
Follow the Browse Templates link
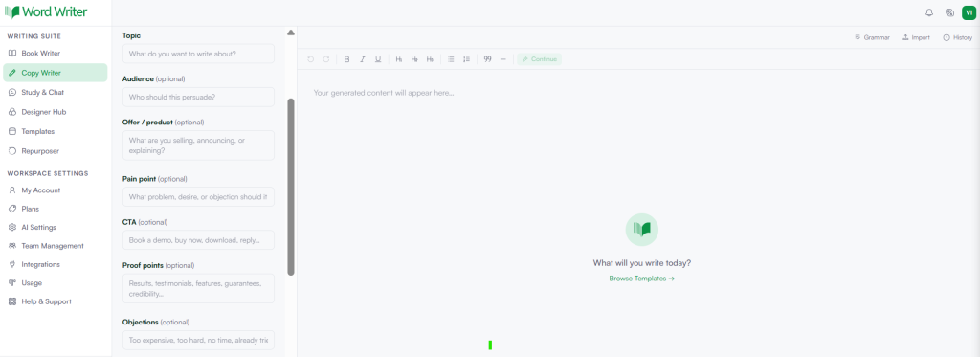pyautogui.click(x=642, y=279)
